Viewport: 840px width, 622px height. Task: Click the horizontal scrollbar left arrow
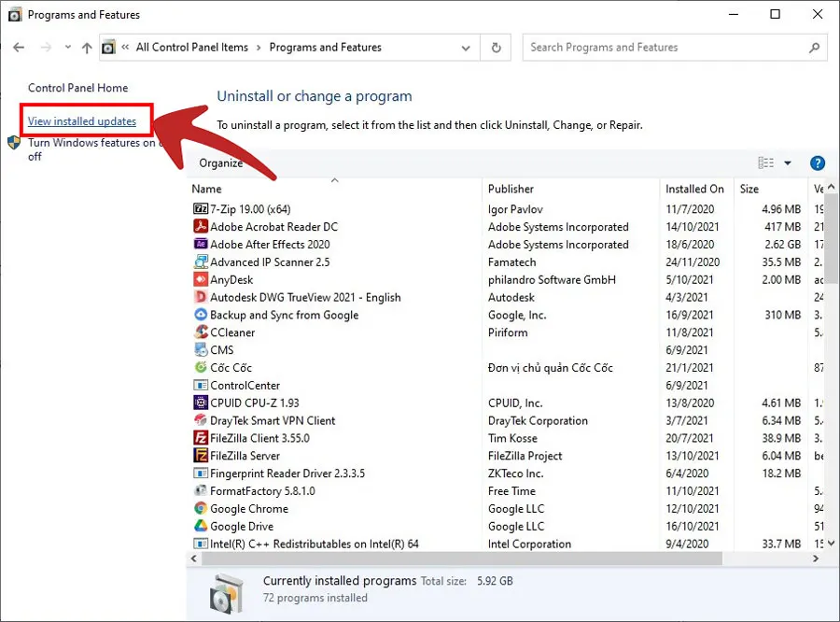[x=194, y=558]
